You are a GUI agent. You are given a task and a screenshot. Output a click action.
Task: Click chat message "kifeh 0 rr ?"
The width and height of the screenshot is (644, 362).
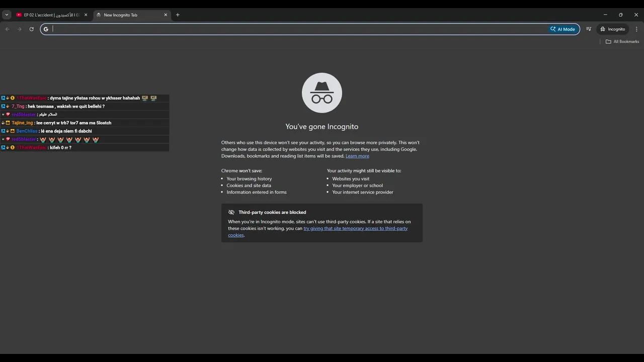tap(60, 148)
